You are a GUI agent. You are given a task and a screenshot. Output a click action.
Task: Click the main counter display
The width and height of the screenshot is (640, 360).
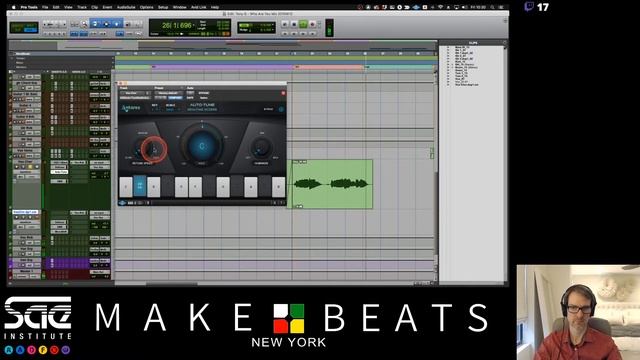coord(177,25)
